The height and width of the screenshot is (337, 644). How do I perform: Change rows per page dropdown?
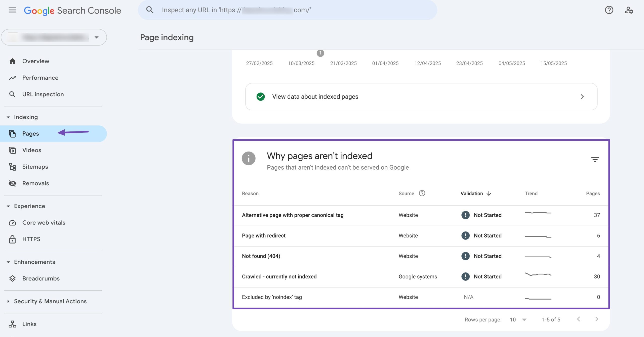518,319
